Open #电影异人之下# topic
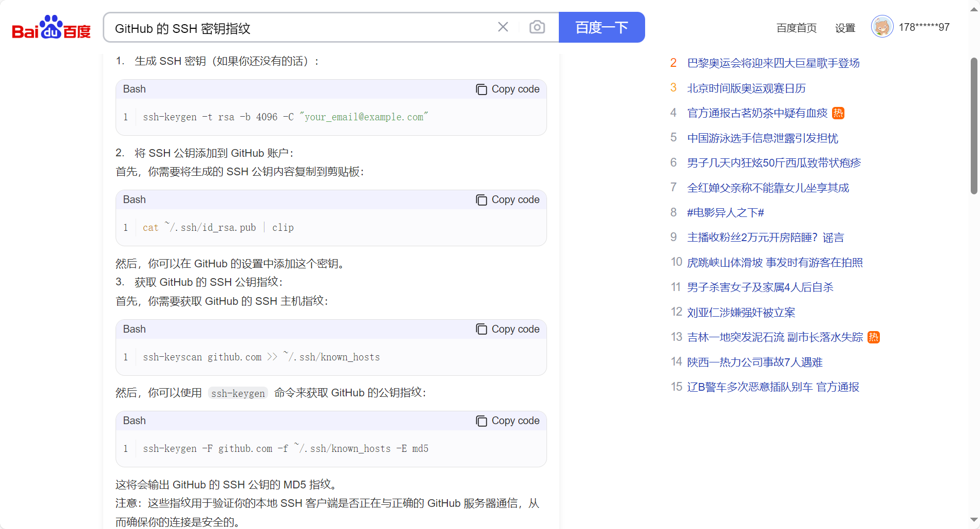 [725, 213]
